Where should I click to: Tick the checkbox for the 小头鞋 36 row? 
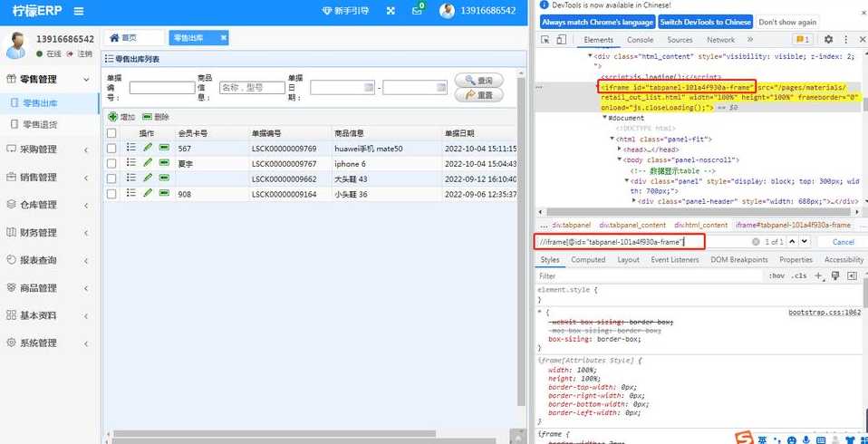[x=111, y=194]
